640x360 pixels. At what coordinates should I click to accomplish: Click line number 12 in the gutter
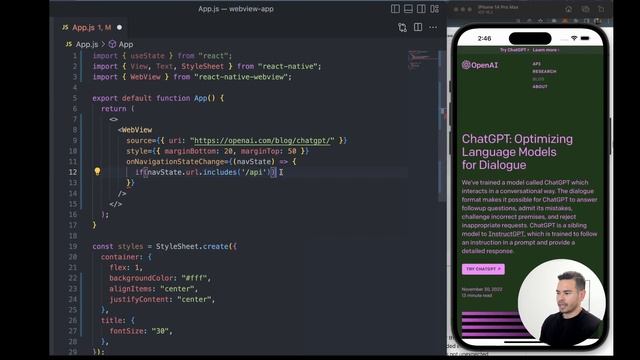[x=73, y=172]
